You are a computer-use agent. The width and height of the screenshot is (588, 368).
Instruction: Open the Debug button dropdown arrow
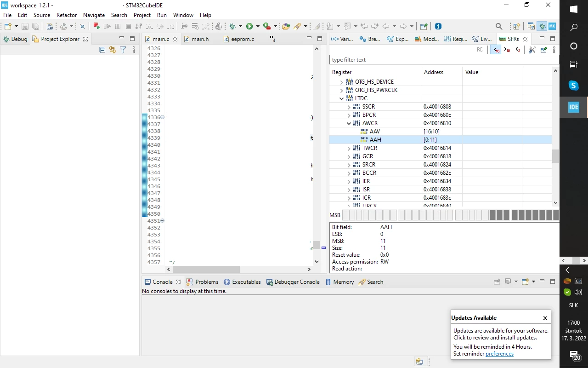pyautogui.click(x=240, y=26)
